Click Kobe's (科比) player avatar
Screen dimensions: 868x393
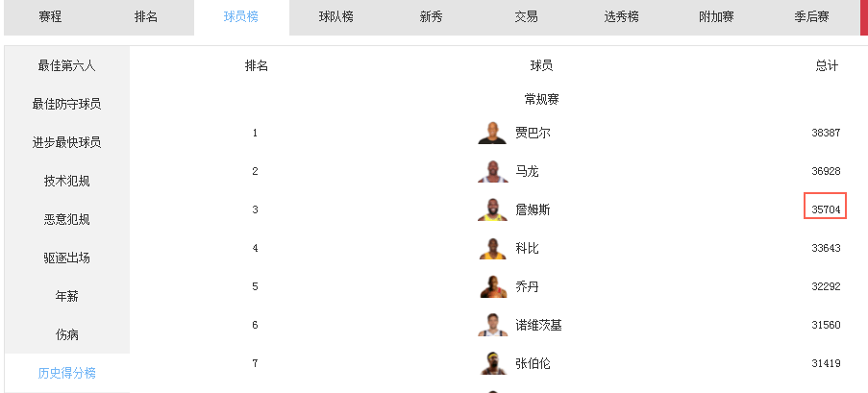coord(492,248)
